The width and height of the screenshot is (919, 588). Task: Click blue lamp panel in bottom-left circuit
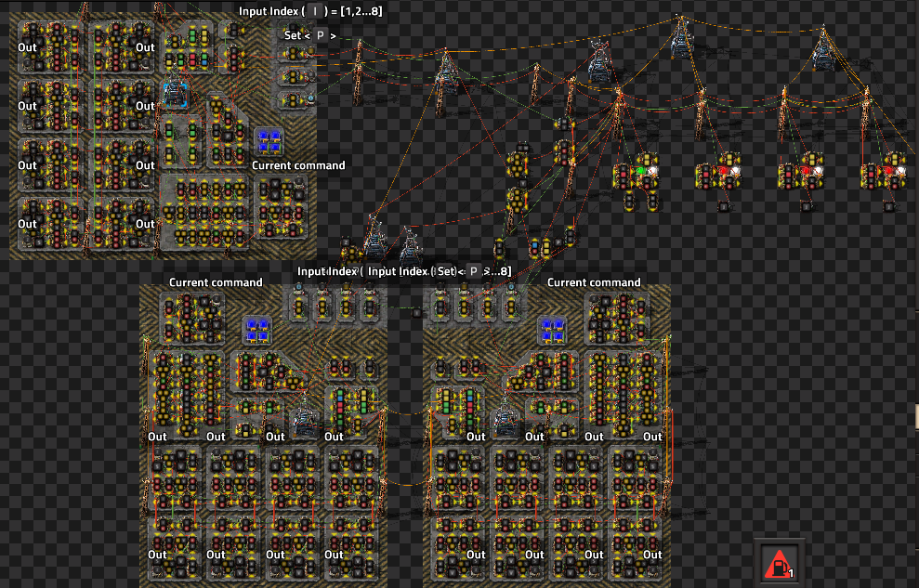pos(258,330)
